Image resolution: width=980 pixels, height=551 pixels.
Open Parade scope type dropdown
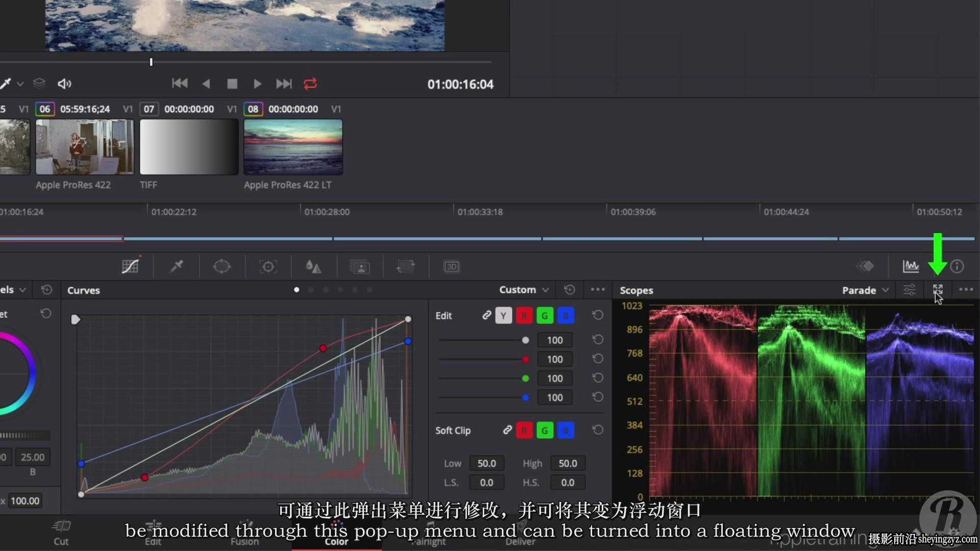(865, 290)
